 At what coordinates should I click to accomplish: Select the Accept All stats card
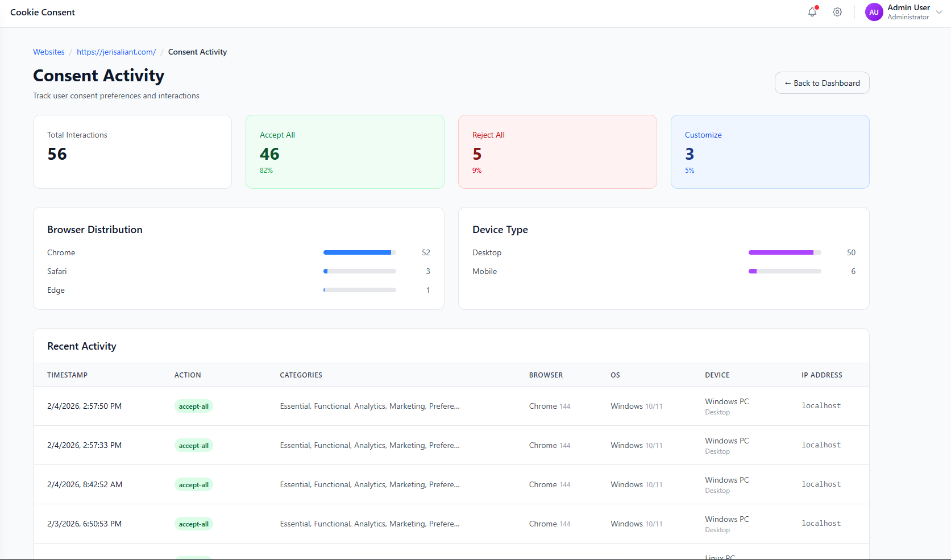pyautogui.click(x=344, y=152)
